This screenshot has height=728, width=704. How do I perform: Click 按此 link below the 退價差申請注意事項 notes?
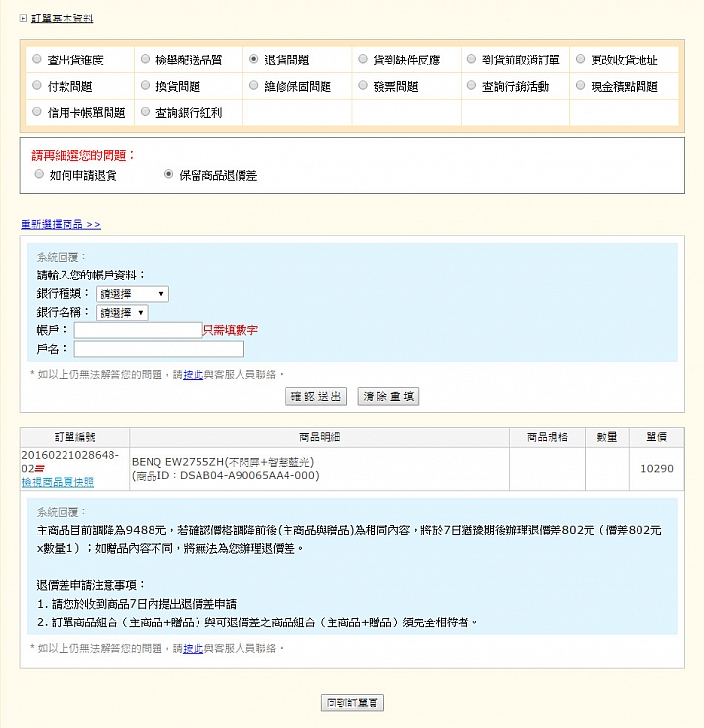[193, 648]
